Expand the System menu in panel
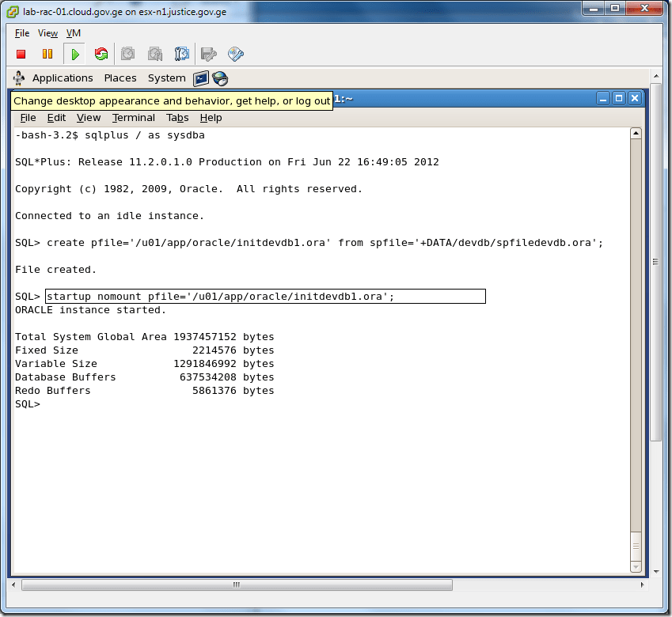Viewport: 672px width, 617px height. pos(166,78)
